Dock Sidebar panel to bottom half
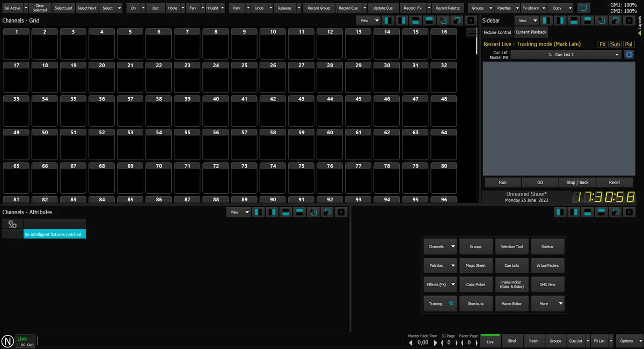 (574, 20)
